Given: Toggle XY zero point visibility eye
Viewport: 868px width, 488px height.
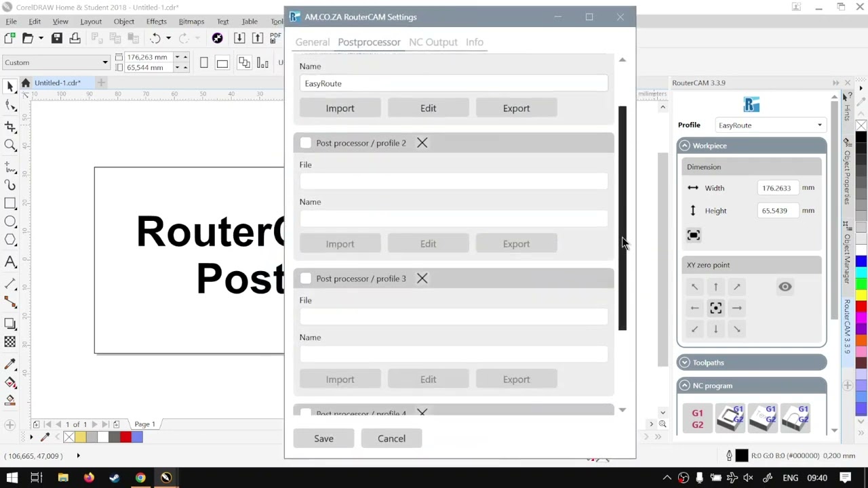Looking at the screenshot, I should [x=785, y=287].
